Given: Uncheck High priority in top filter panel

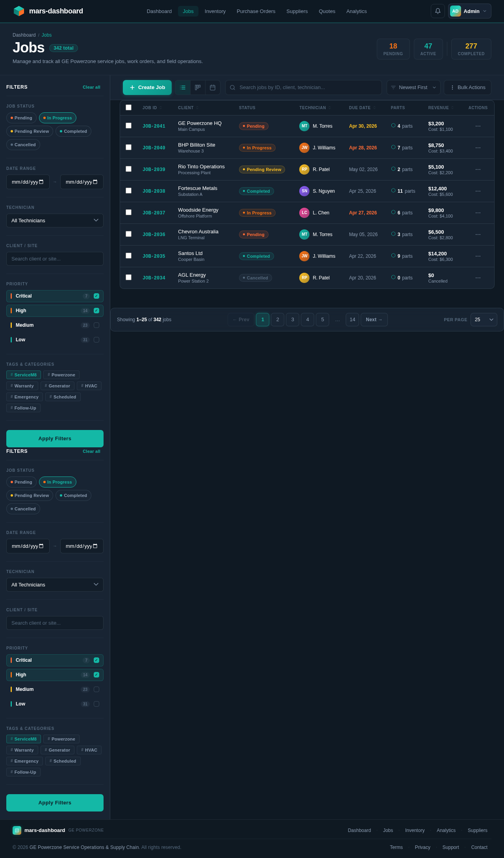Looking at the screenshot, I should [x=96, y=311].
